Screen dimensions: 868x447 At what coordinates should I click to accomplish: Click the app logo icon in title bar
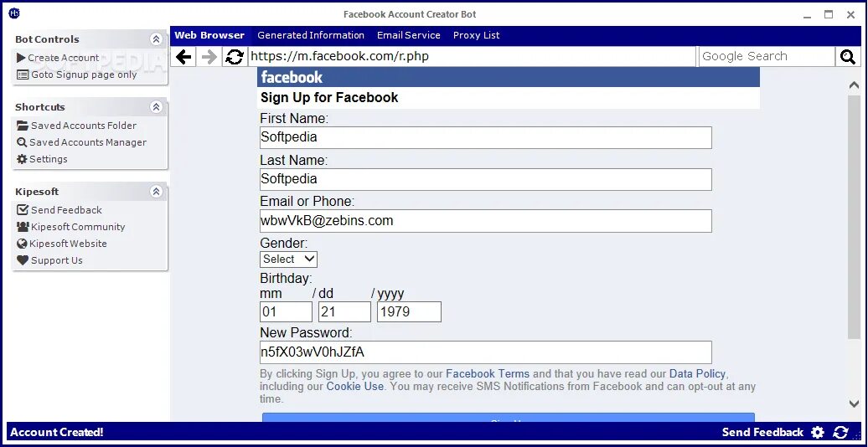pyautogui.click(x=14, y=14)
